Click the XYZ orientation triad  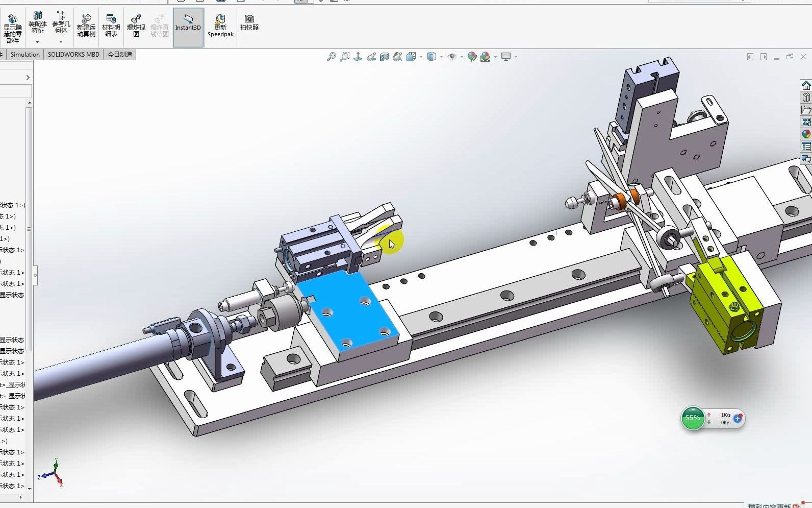[x=50, y=473]
